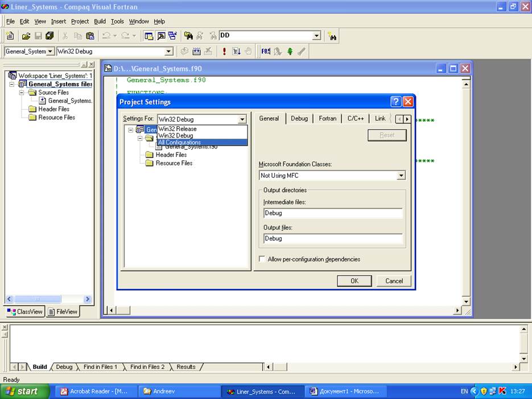Click the Window List icon

click(173, 36)
